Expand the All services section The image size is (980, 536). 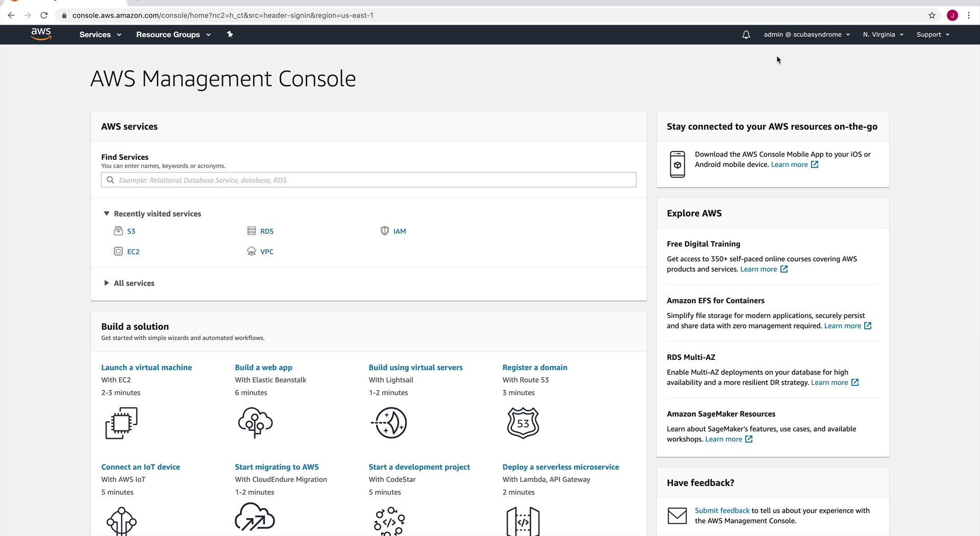[x=129, y=283]
